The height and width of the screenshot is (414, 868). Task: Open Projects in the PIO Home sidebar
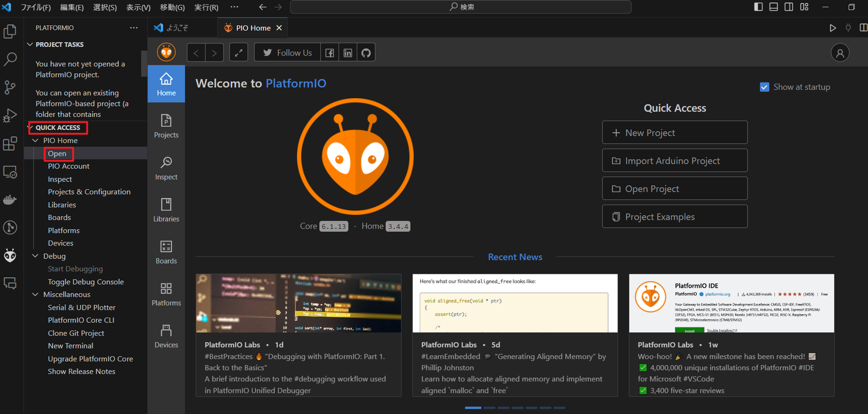coord(166,126)
